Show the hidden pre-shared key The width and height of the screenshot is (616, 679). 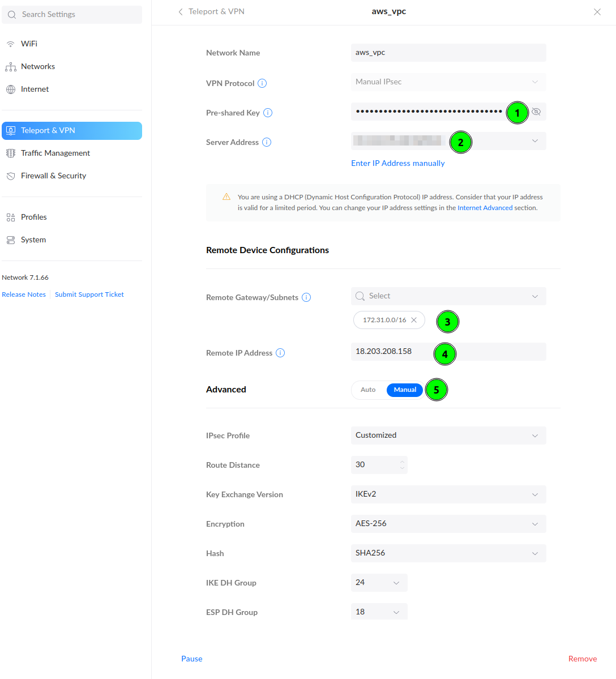click(x=536, y=112)
